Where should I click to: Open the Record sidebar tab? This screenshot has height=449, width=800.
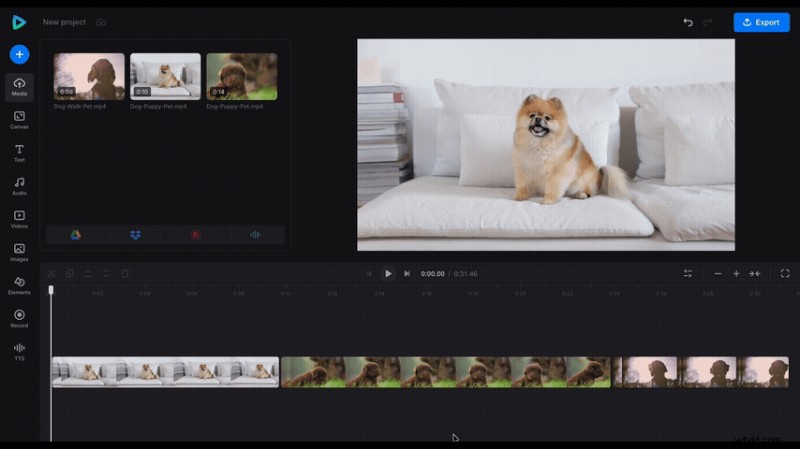click(19, 318)
